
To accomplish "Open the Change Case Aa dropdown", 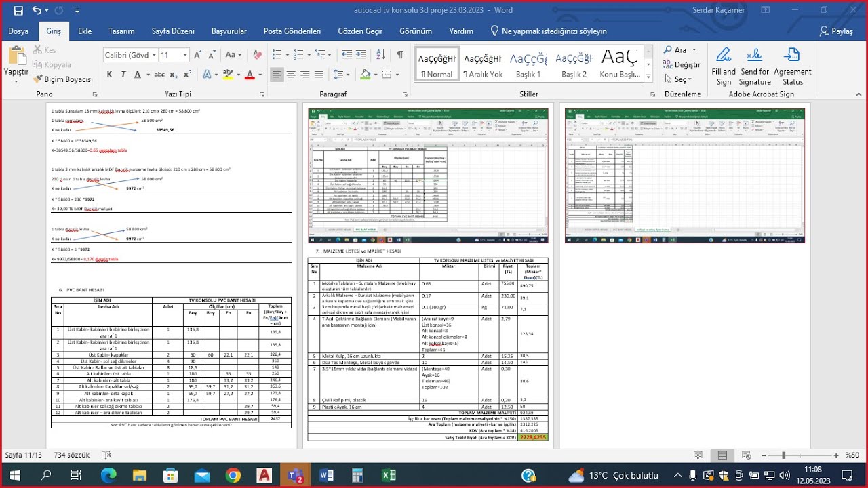I will [x=234, y=55].
